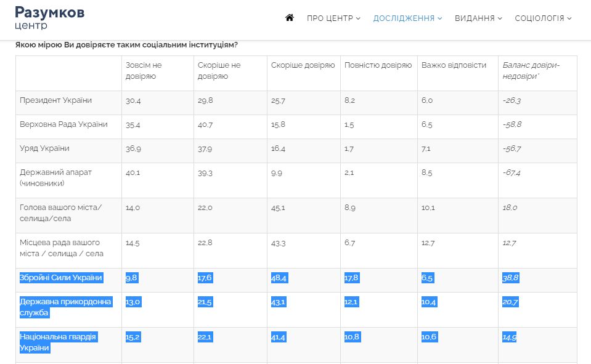The image size is (591, 364).
Task: Click the survey question heading text
Action: tap(126, 45)
